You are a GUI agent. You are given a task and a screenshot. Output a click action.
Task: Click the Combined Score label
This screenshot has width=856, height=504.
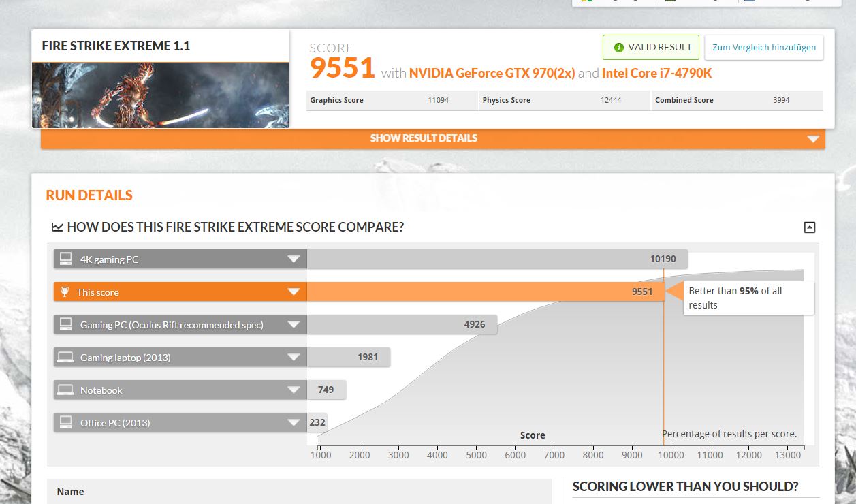coord(684,100)
